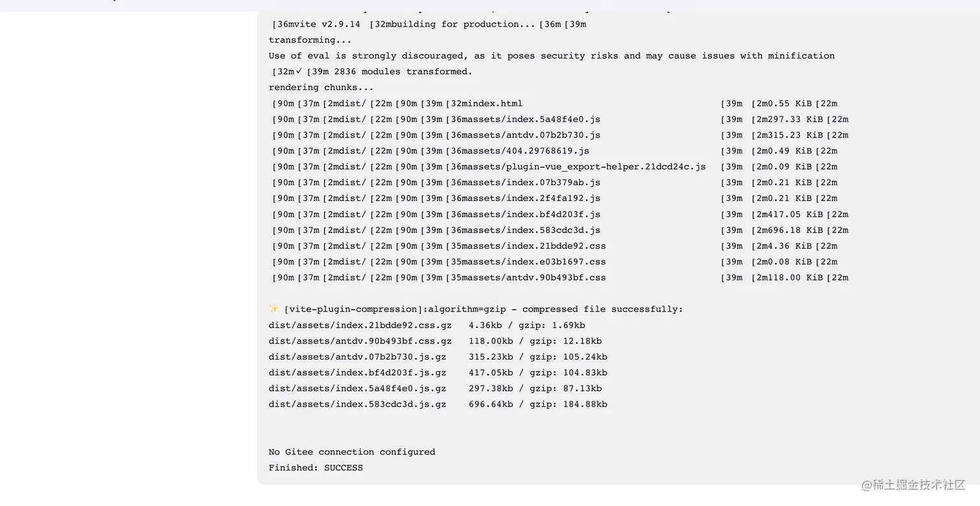980x506 pixels.
Task: Click the Finished: SUCCESS line
Action: tap(316, 468)
